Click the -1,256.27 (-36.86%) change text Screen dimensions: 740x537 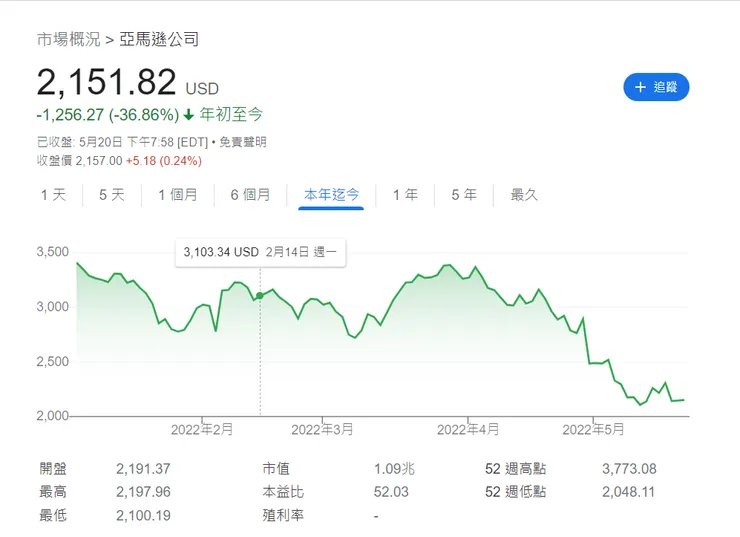pos(108,115)
